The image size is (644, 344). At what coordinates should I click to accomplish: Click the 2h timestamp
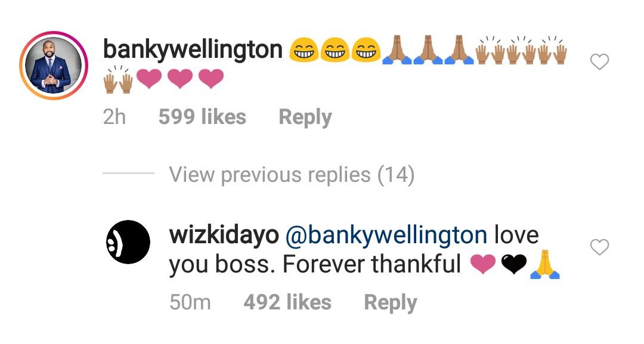point(114,117)
